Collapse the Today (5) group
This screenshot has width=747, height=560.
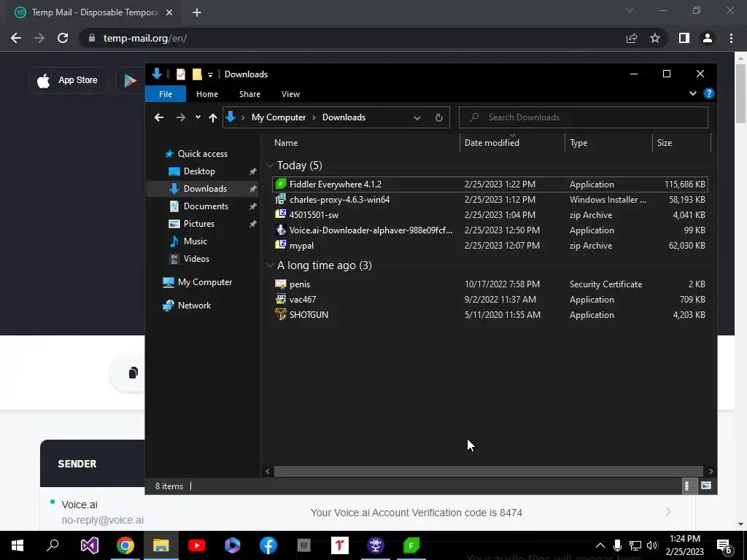[x=270, y=166]
